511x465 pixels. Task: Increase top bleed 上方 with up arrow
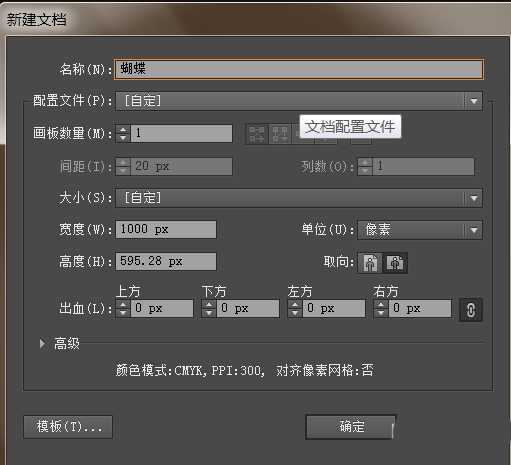click(123, 304)
